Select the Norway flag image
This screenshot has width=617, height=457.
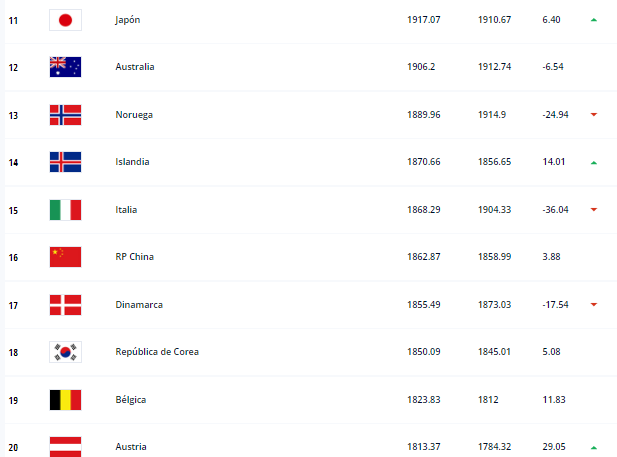[65, 115]
